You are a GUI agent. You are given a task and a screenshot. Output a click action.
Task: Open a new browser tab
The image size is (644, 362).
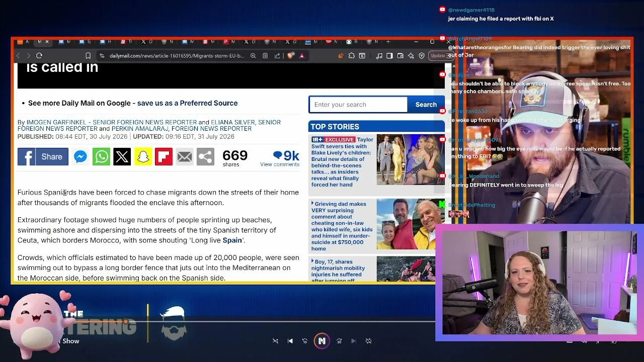pyautogui.click(x=388, y=42)
